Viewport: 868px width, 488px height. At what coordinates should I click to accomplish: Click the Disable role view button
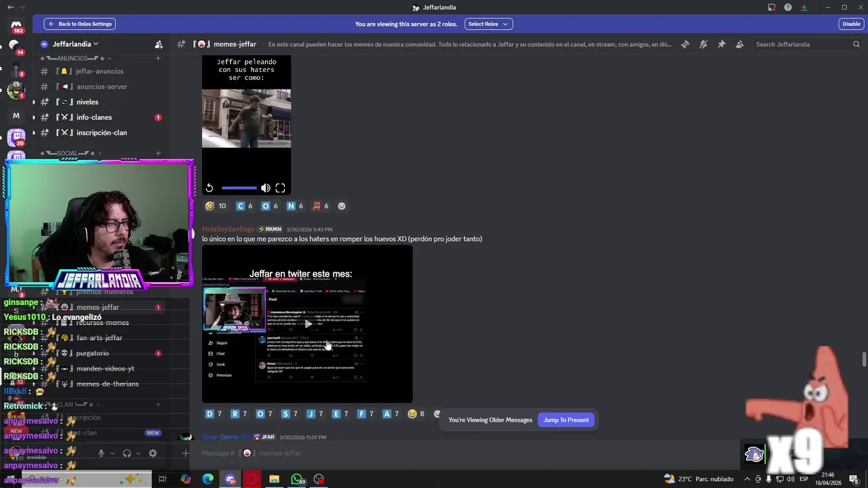(x=851, y=24)
